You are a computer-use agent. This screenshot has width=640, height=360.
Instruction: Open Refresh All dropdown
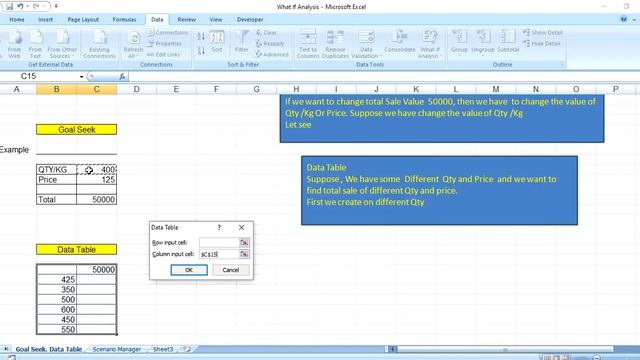[133, 44]
